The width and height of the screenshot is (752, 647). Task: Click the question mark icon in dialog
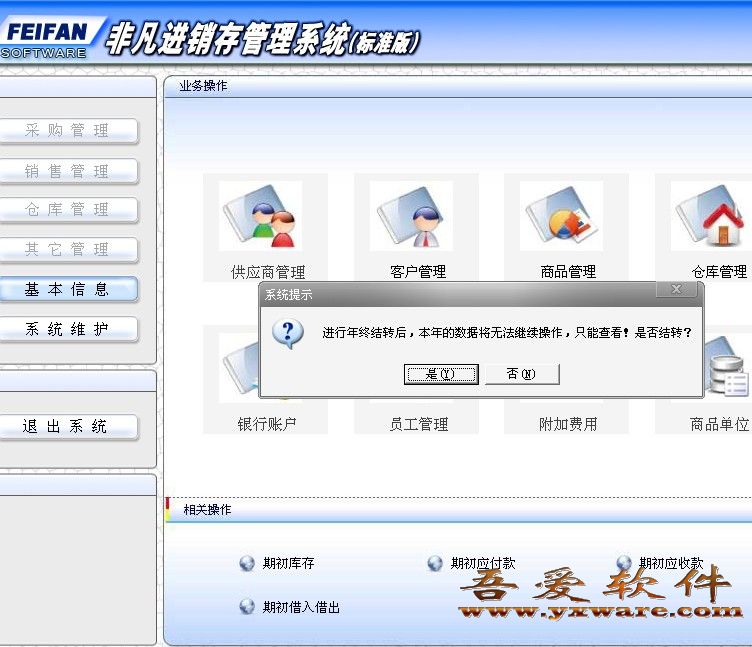tap(288, 333)
